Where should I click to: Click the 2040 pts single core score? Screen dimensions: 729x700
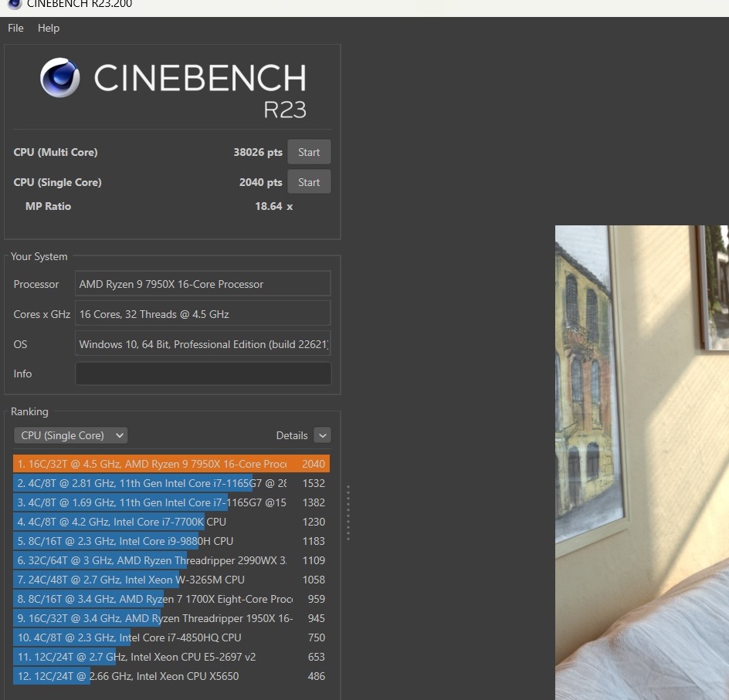click(x=260, y=182)
